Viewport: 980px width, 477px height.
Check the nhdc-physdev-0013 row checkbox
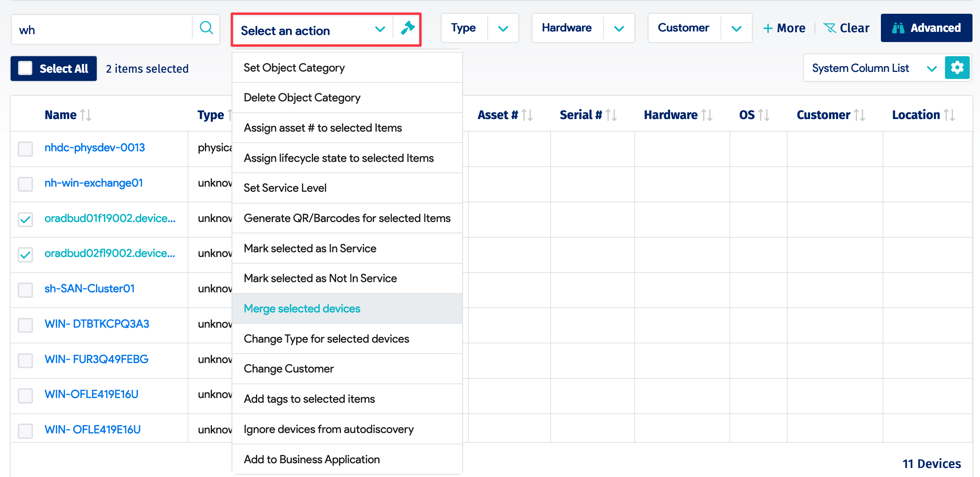coord(26,149)
